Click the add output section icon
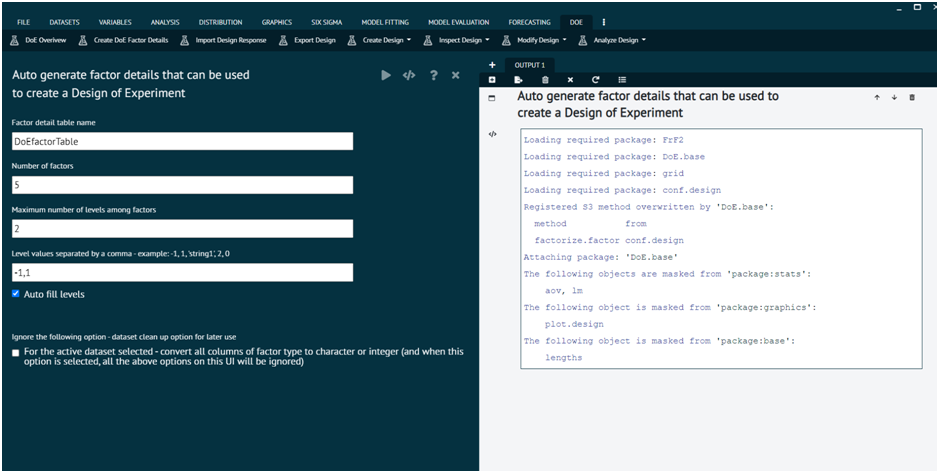 pos(492,80)
